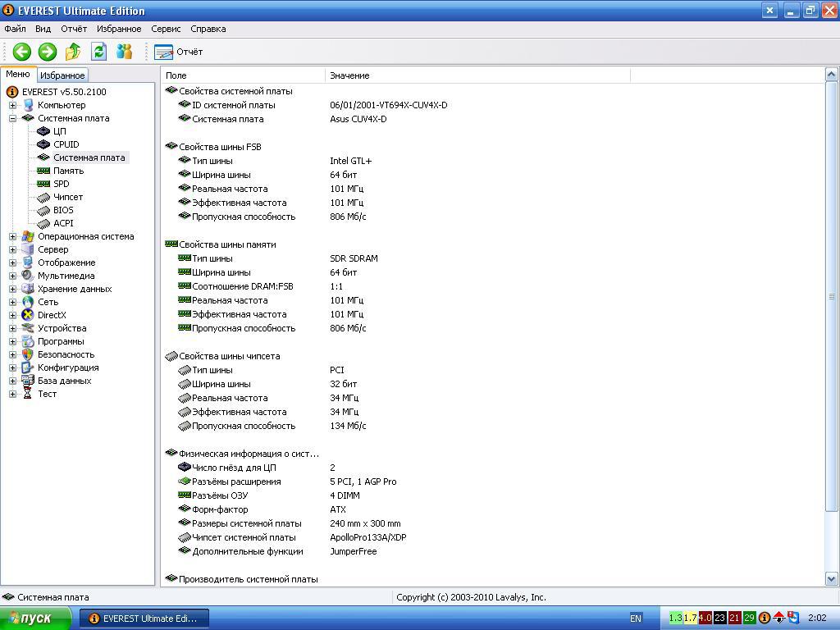Click the Отчёт report toolbar button
This screenshot has height=630, width=840.
[x=179, y=52]
